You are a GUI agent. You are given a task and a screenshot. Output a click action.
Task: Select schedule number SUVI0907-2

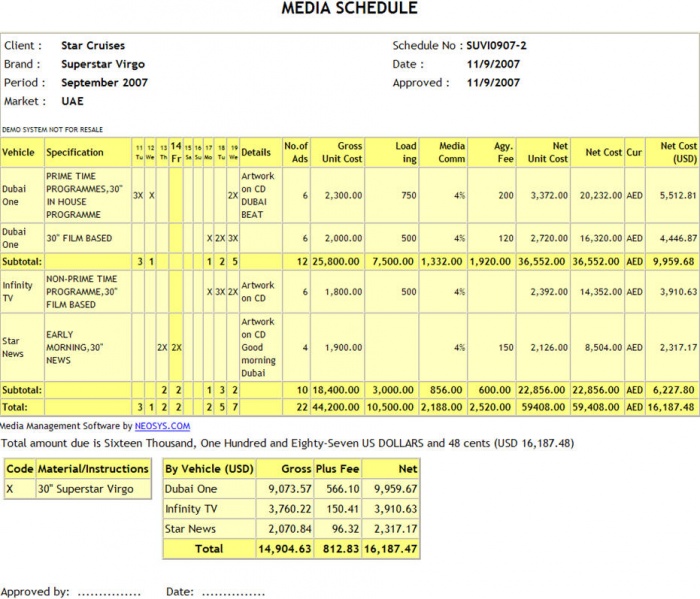(496, 46)
